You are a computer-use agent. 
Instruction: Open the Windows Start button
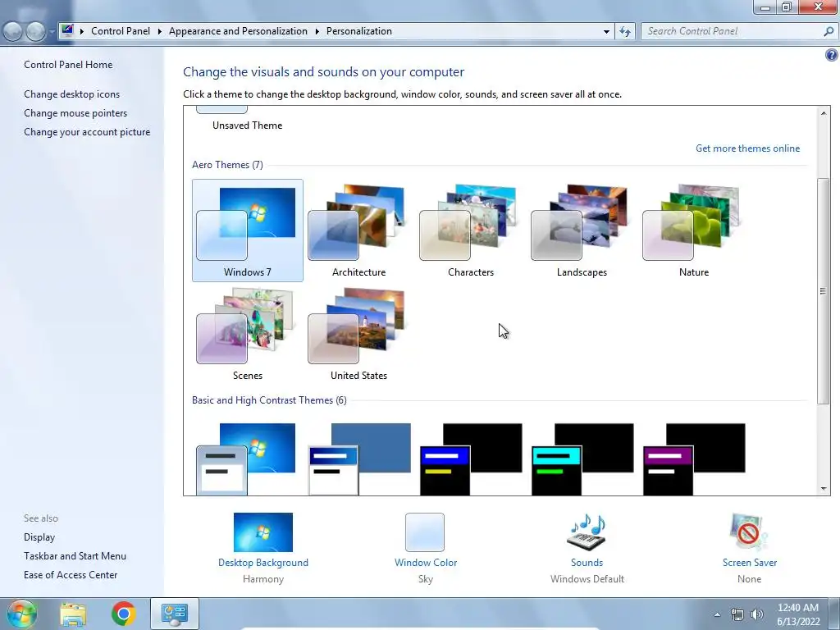(21, 614)
